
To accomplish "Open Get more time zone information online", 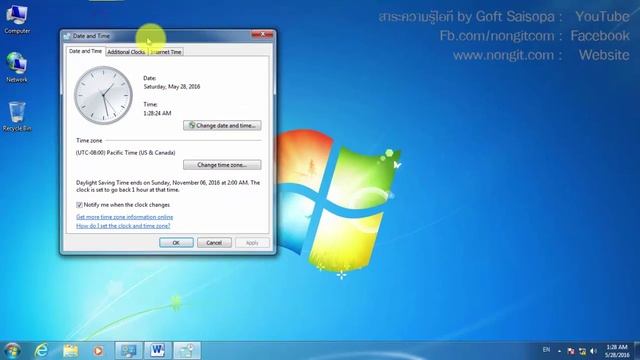I will pos(124,217).
